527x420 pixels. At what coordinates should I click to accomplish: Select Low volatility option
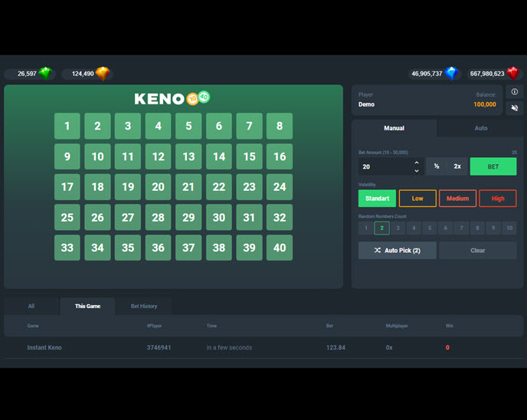(417, 199)
